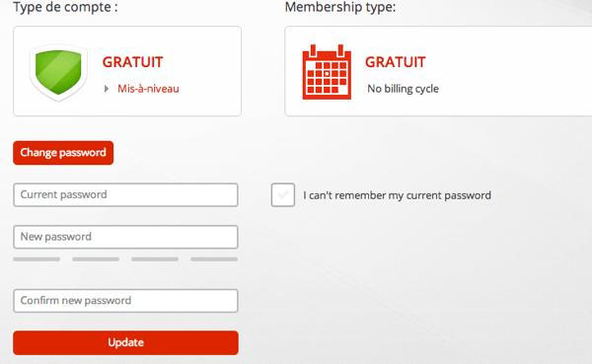Click the Type de compte label
The width and height of the screenshot is (592, 364).
[66, 7]
